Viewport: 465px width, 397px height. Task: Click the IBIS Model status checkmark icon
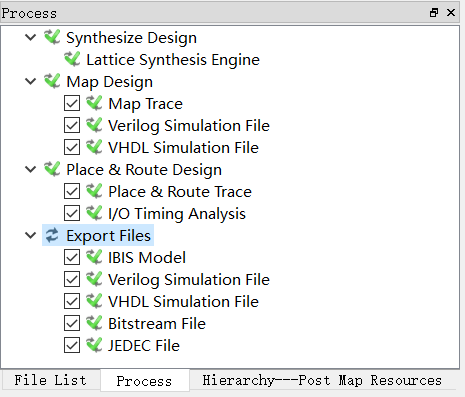click(x=94, y=257)
